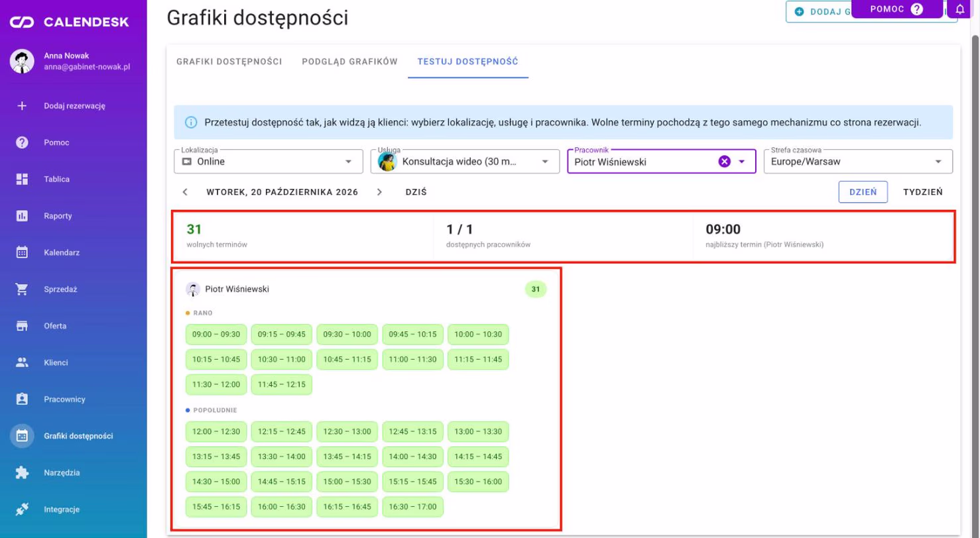Open the notifications bell icon
Screen dimensions: 980x538
point(959,9)
